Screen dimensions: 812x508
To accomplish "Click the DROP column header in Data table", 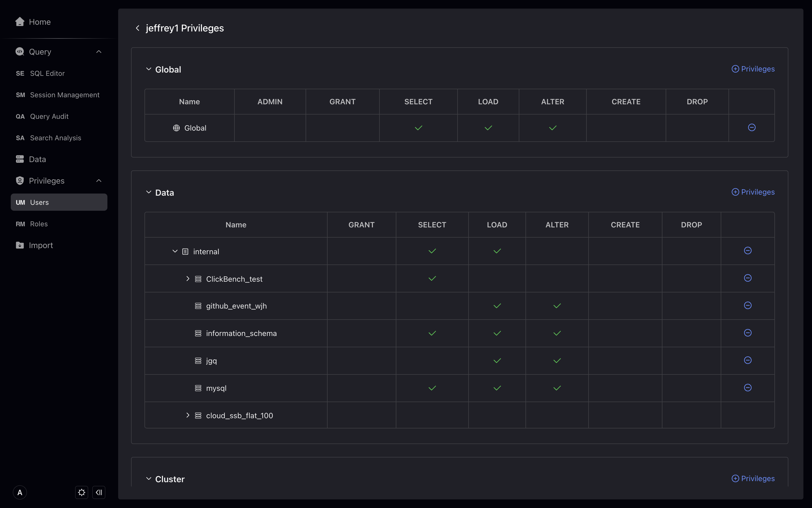I will coord(691,225).
